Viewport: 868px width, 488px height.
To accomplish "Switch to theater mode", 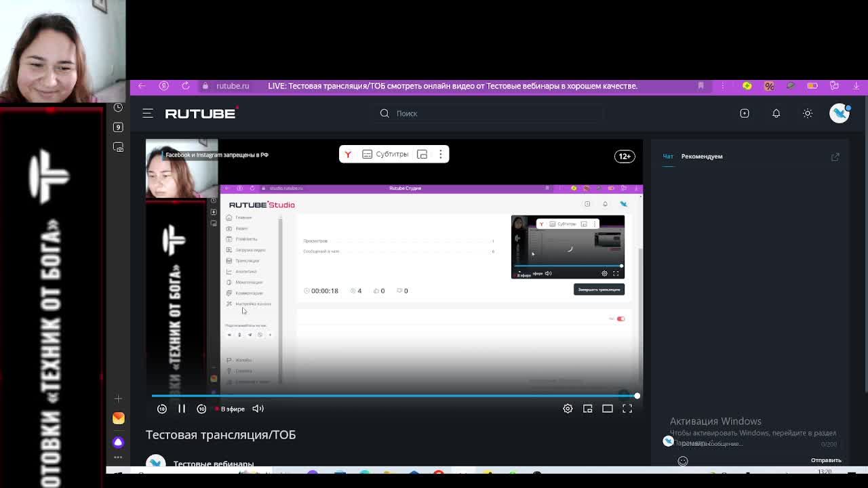I will coord(608,409).
